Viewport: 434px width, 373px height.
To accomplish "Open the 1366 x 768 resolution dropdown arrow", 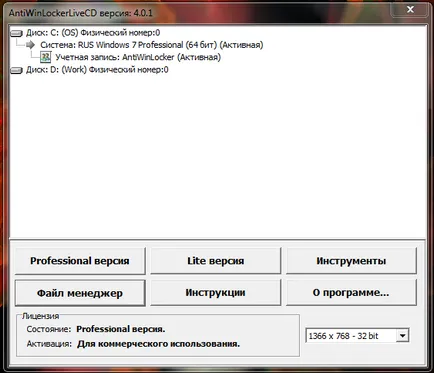I will tap(402, 336).
